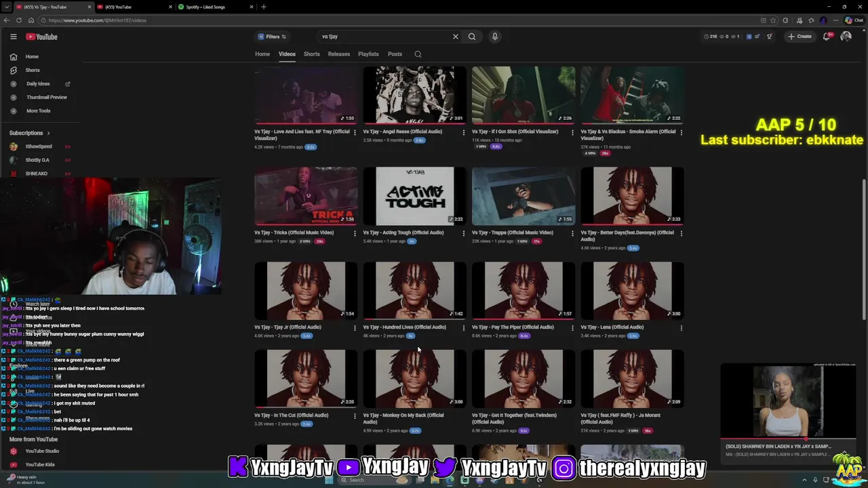Click the 'Ja Morant (Official Audio)' title

(x=622, y=418)
